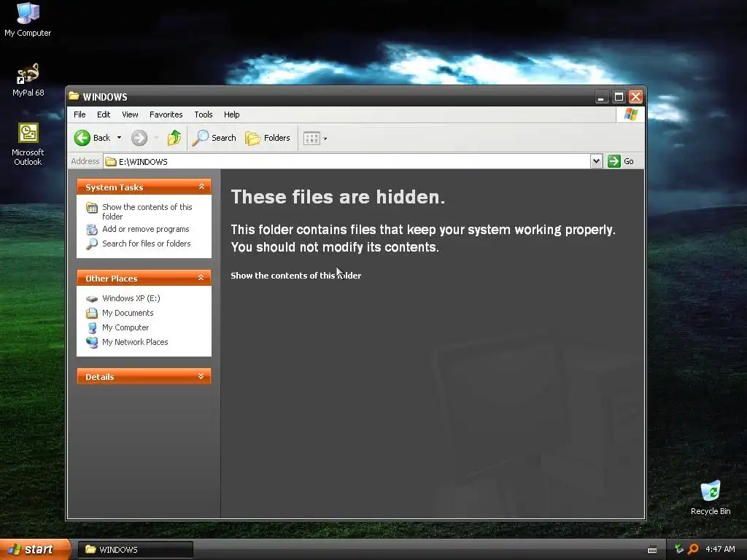747x560 pixels.
Task: Collapse the Other Places panel
Action: 201,278
